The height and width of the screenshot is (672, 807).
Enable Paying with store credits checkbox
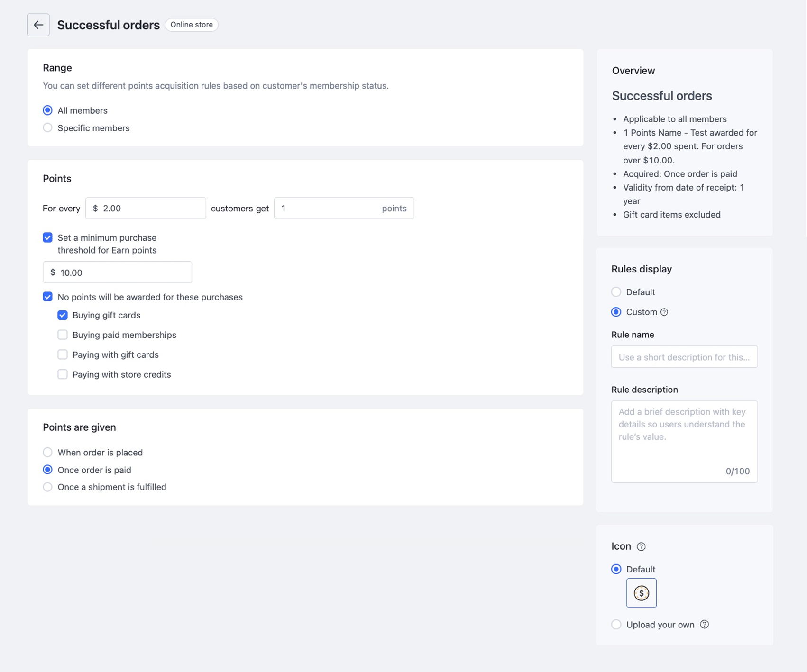pyautogui.click(x=63, y=374)
